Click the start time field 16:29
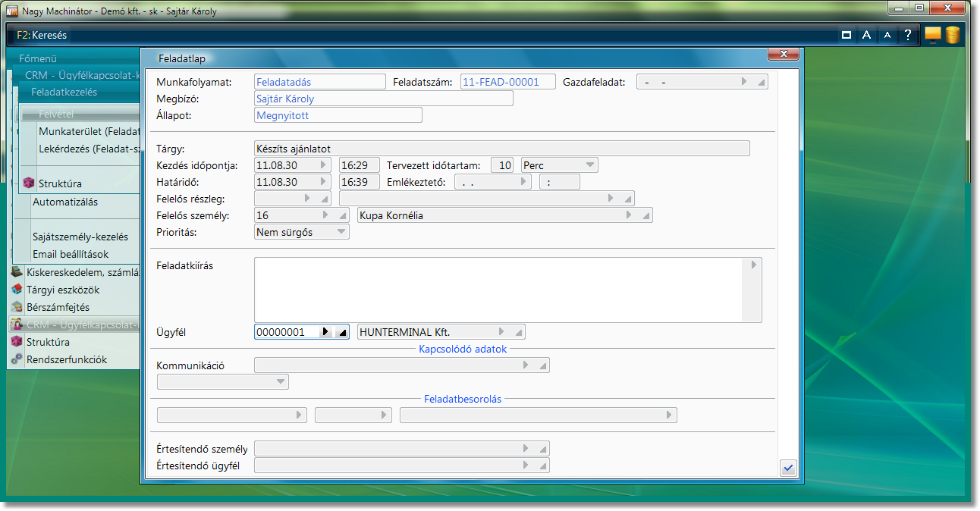Screen dimensions: 980x511 point(360,165)
